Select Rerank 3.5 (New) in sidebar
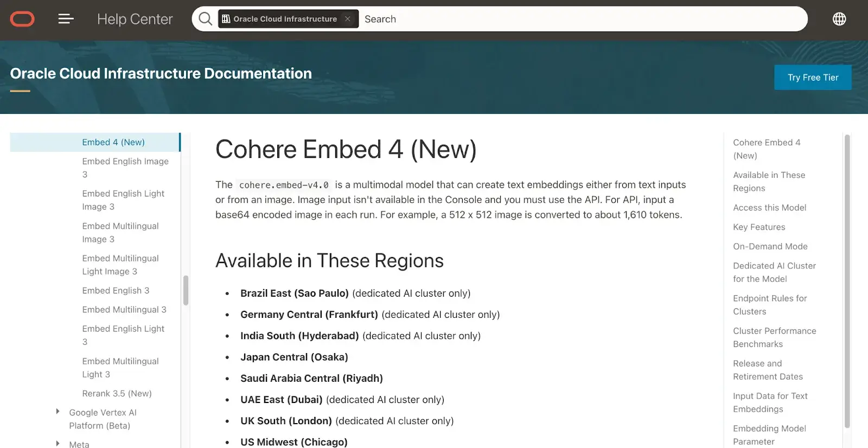This screenshot has width=868, height=448. coord(117,393)
